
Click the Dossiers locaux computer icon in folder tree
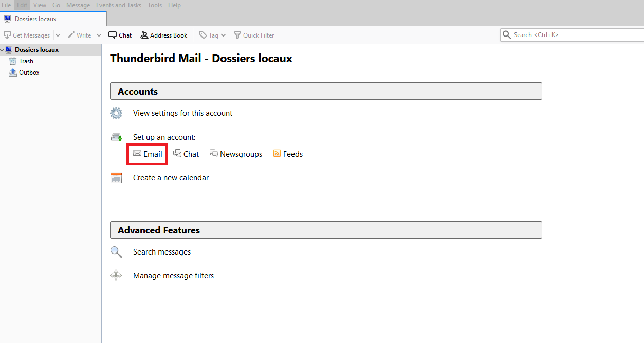[x=9, y=50]
